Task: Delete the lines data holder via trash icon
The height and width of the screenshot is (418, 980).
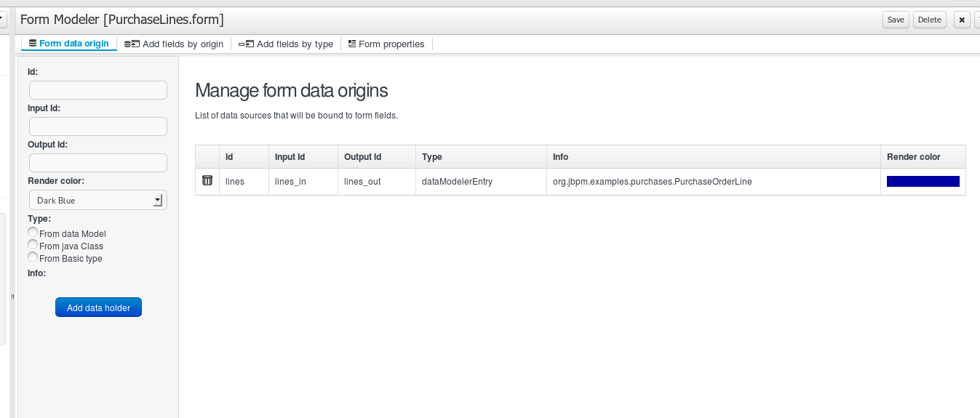Action: (207, 181)
